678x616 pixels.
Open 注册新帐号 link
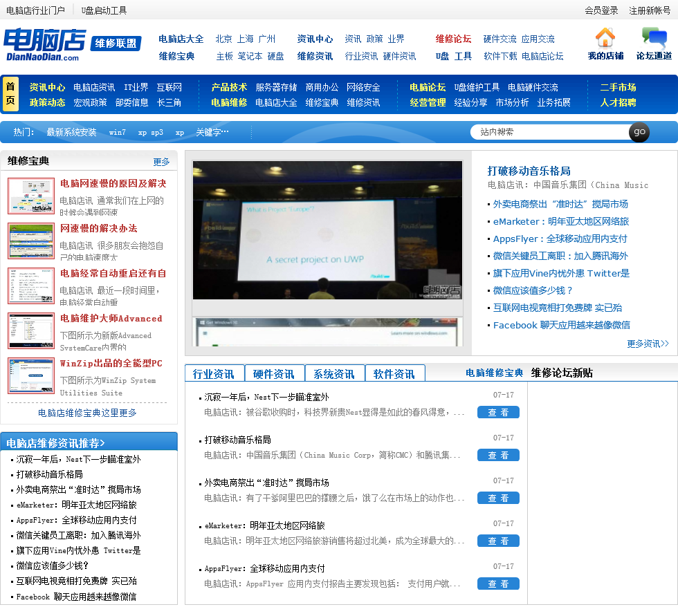[650, 10]
